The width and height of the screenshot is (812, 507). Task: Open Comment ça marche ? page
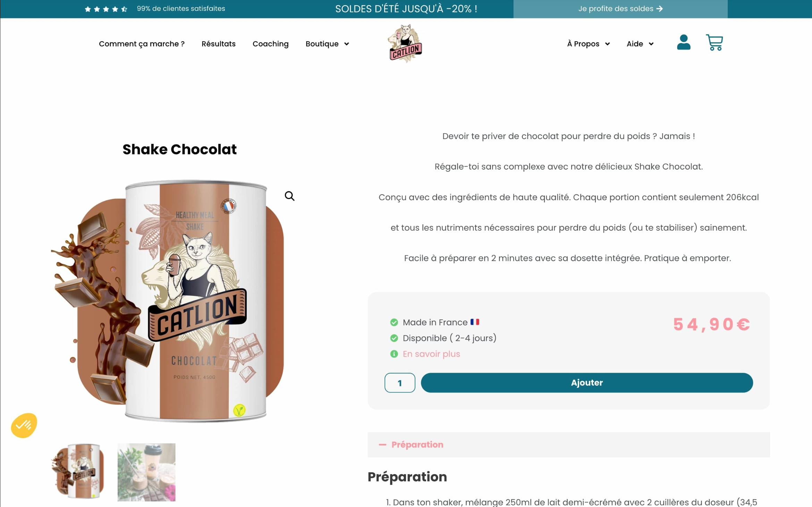[142, 44]
